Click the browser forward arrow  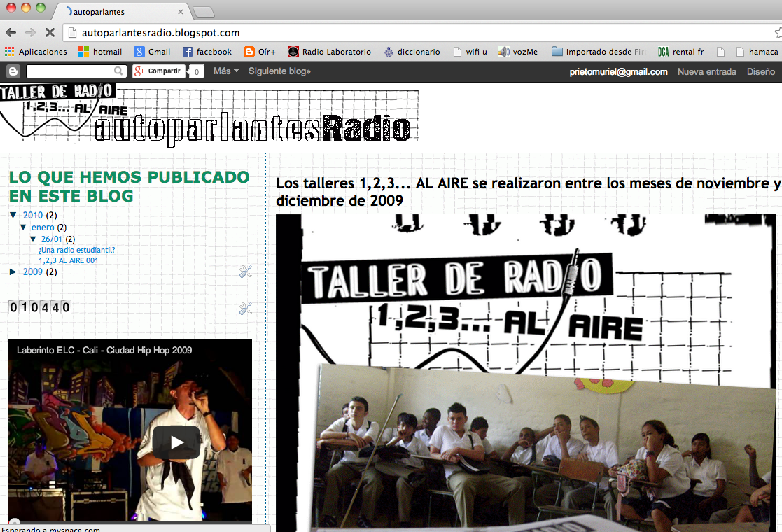[30, 33]
